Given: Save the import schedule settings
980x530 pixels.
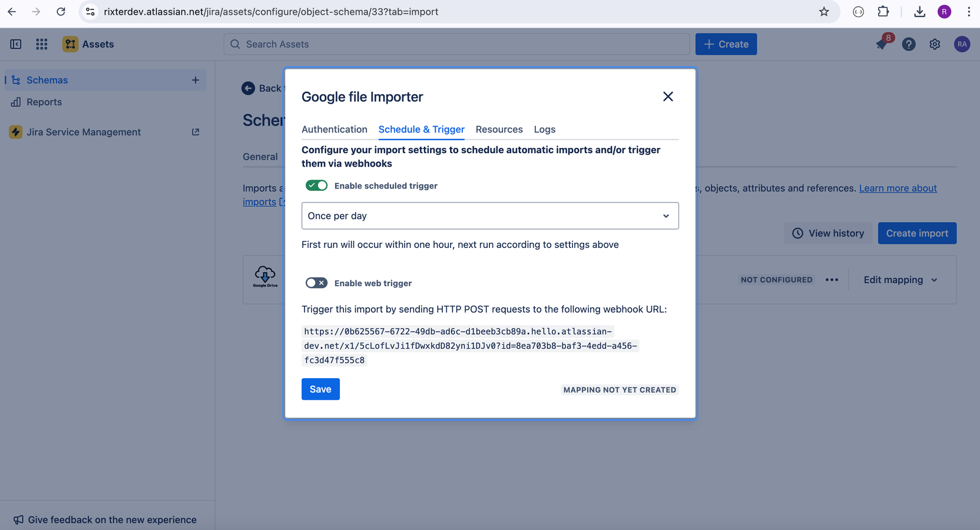Looking at the screenshot, I should (320, 389).
